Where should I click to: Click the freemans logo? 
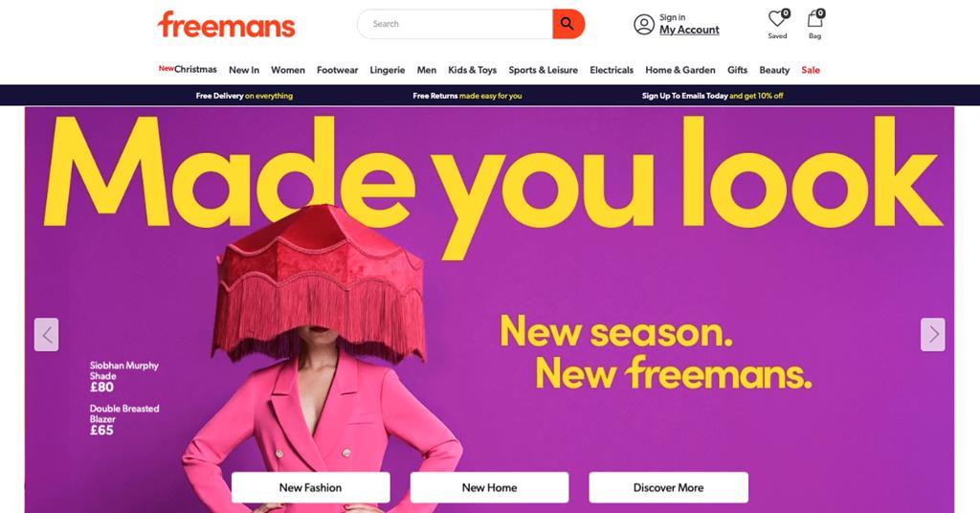point(226,24)
